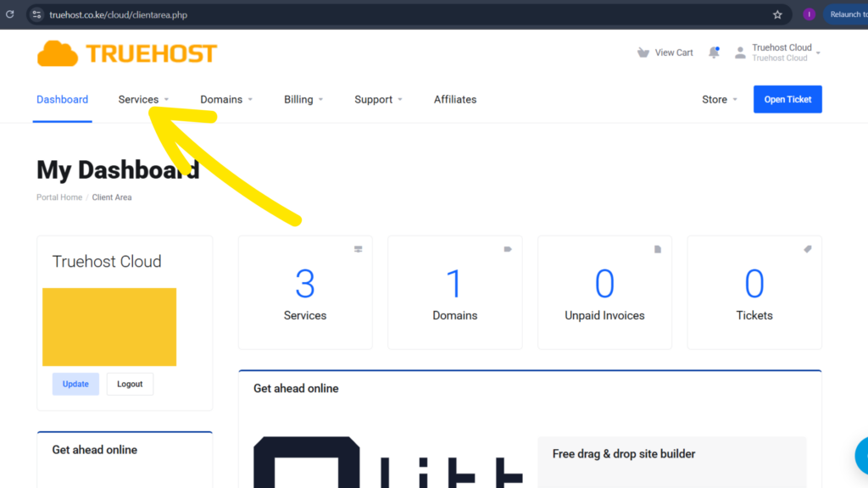Open the blue chat bubble at right edge
Viewport: 868px width, 488px height.
coord(862,455)
